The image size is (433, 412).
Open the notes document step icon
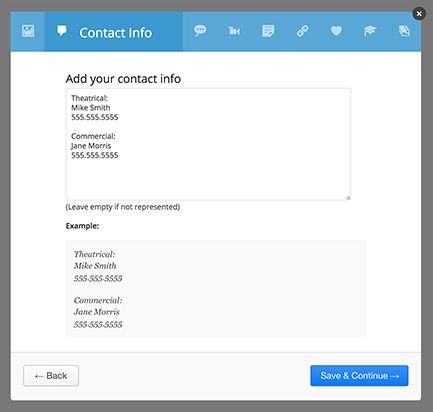(x=268, y=31)
